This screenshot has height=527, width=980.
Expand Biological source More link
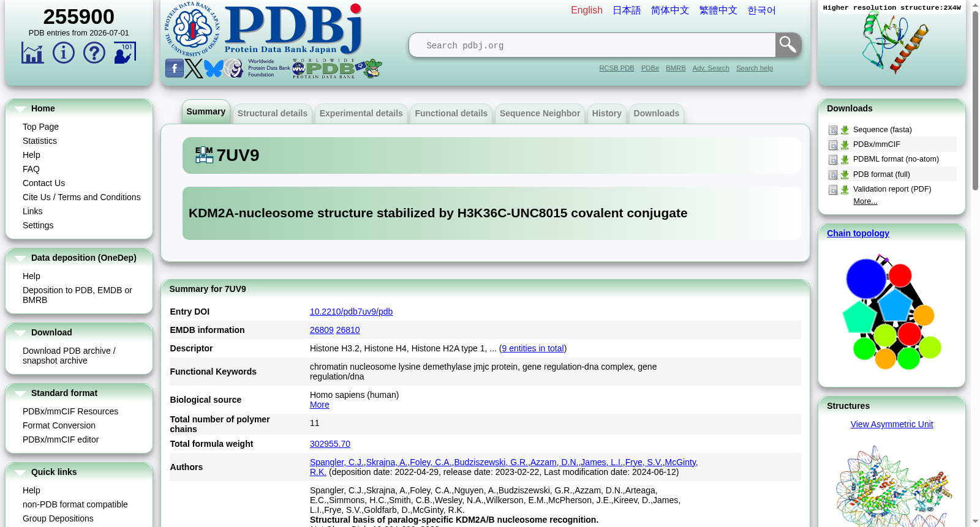(x=320, y=405)
